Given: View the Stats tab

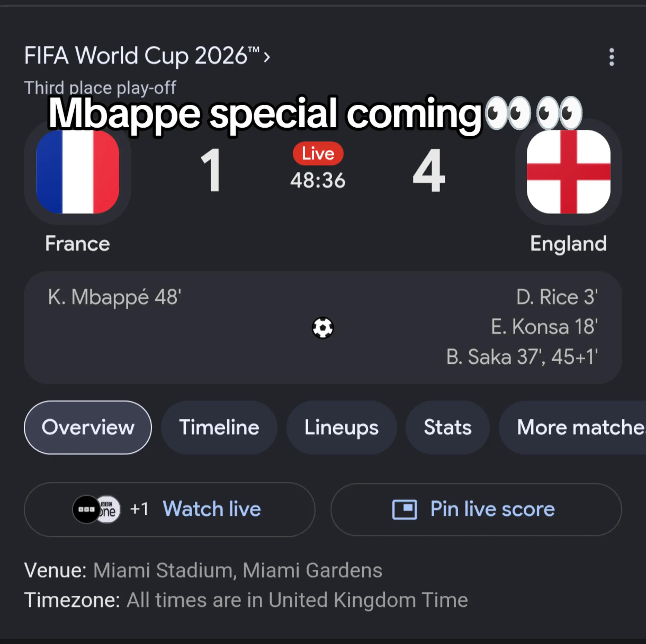Looking at the screenshot, I should tap(448, 427).
